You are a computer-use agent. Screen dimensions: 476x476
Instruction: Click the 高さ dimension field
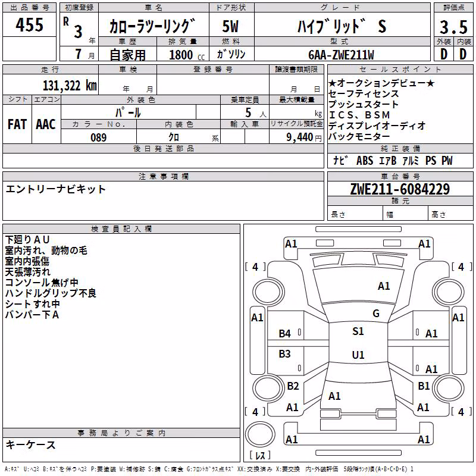pyautogui.click(x=450, y=214)
